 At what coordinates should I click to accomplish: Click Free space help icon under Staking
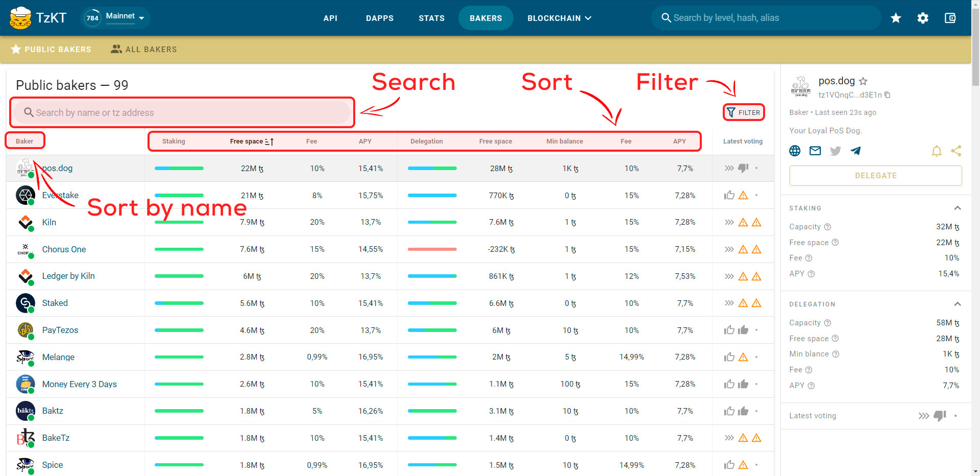[835, 243]
